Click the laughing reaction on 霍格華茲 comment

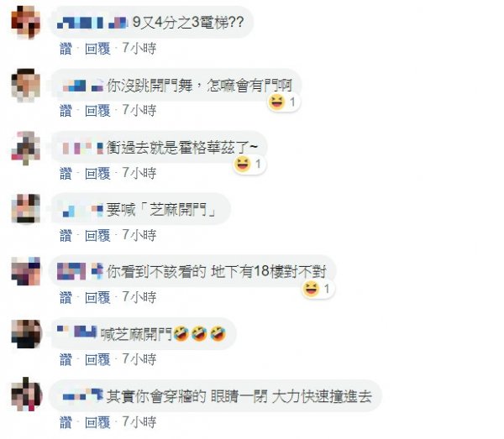(x=249, y=165)
